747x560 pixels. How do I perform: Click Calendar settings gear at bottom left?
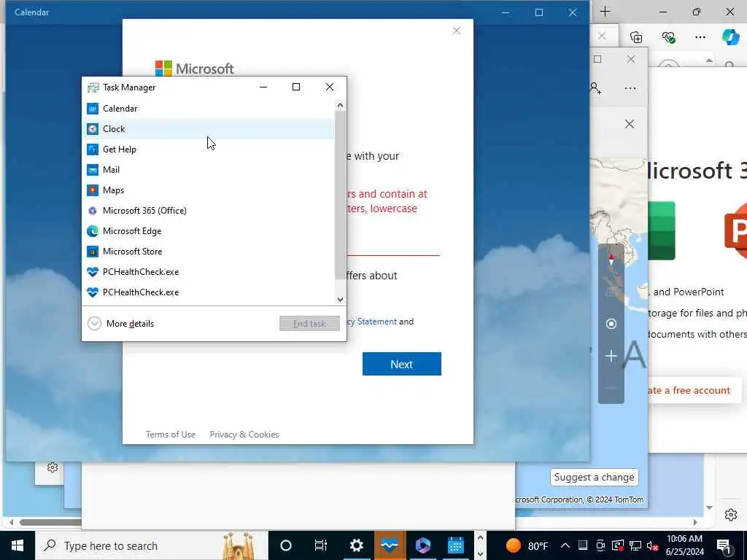point(53,468)
